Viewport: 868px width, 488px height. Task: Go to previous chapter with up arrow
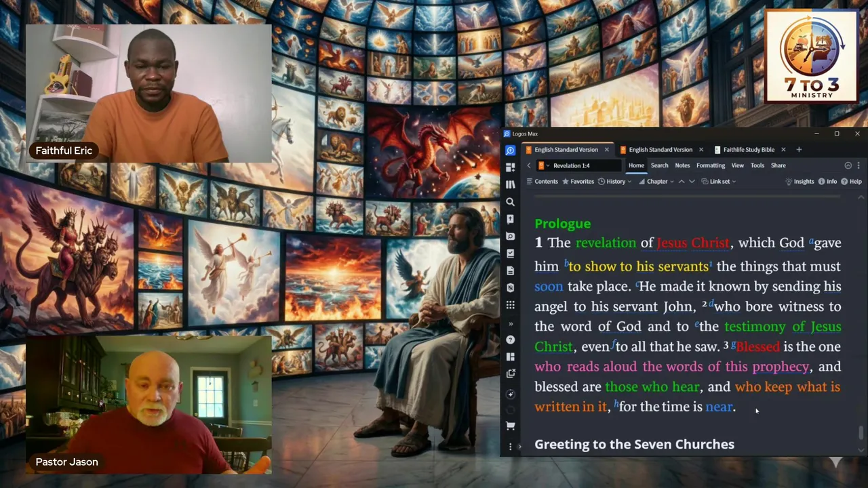(682, 182)
